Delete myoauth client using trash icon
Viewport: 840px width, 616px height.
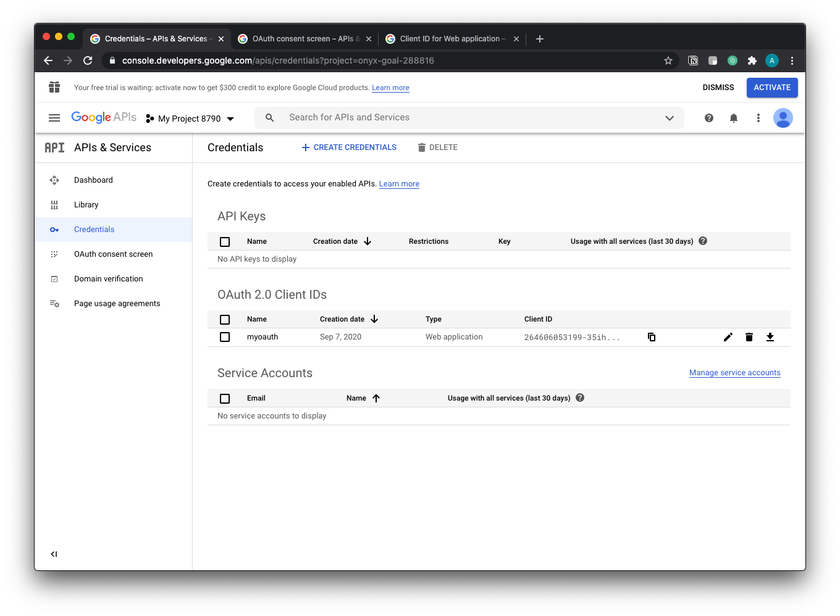[749, 337]
